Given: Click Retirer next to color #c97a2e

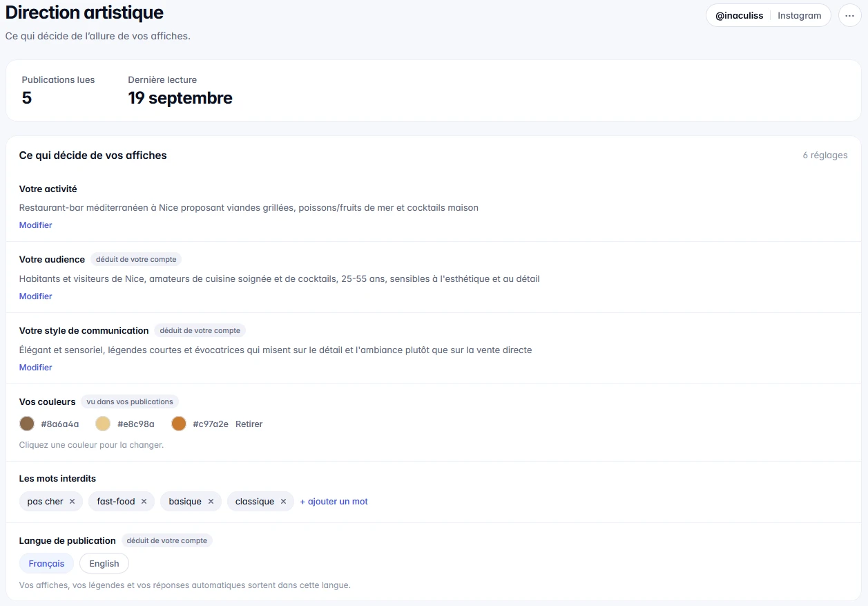Looking at the screenshot, I should 249,424.
